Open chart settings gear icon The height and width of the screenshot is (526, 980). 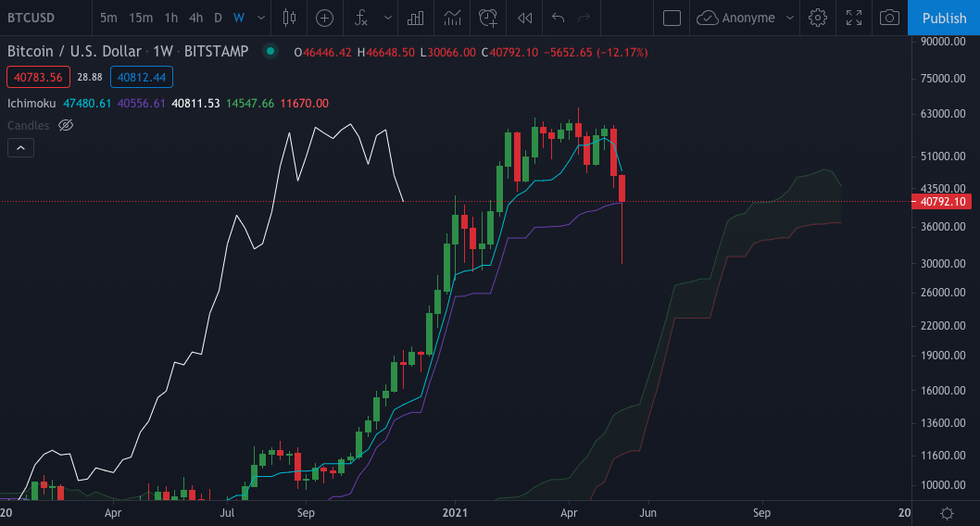(x=818, y=18)
